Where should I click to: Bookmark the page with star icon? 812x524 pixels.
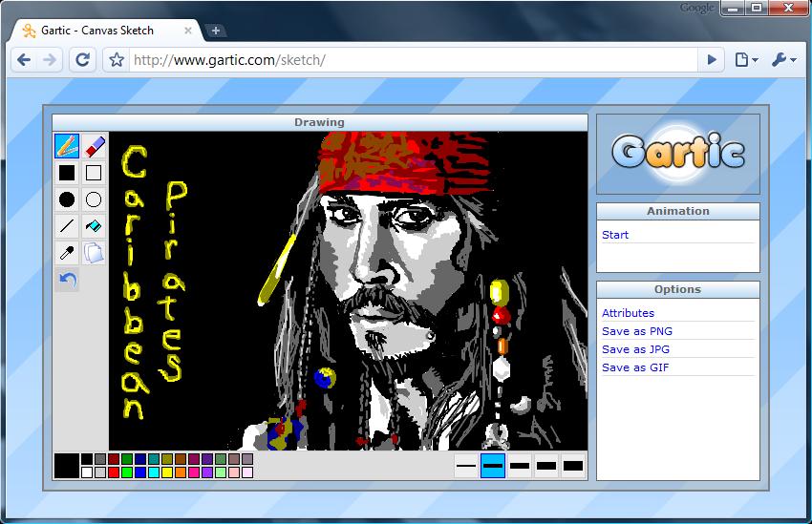point(117,60)
